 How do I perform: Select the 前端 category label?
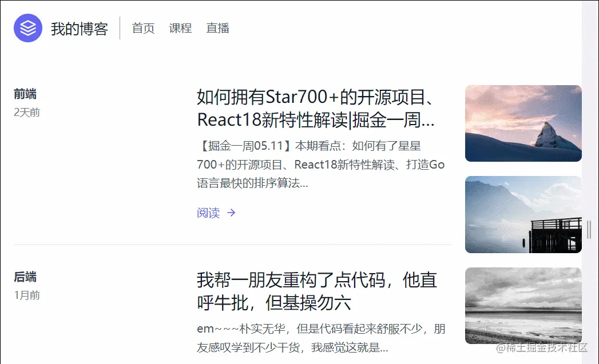click(25, 94)
